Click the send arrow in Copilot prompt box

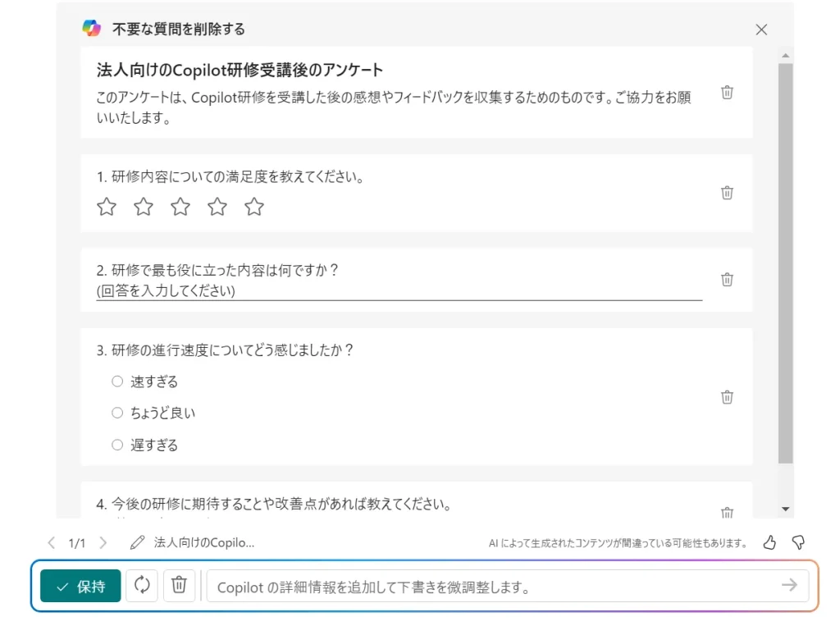(x=789, y=586)
